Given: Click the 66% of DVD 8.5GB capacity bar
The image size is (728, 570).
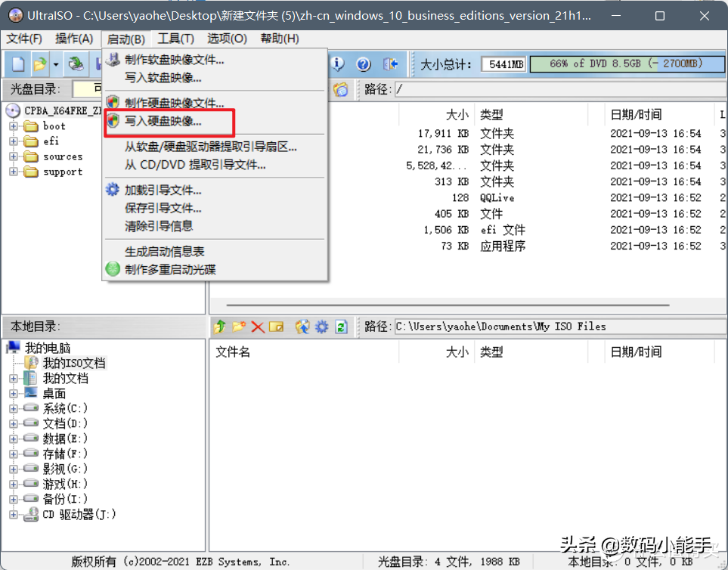Looking at the screenshot, I should point(627,64).
